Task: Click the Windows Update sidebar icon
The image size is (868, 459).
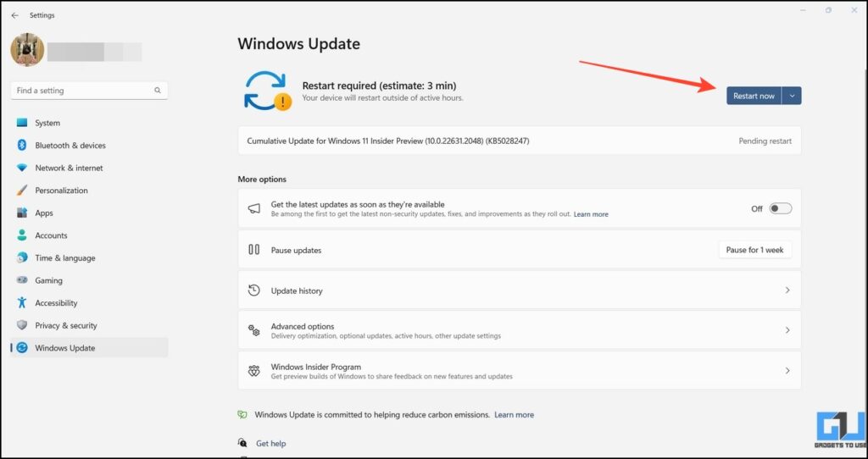Action: pos(22,348)
